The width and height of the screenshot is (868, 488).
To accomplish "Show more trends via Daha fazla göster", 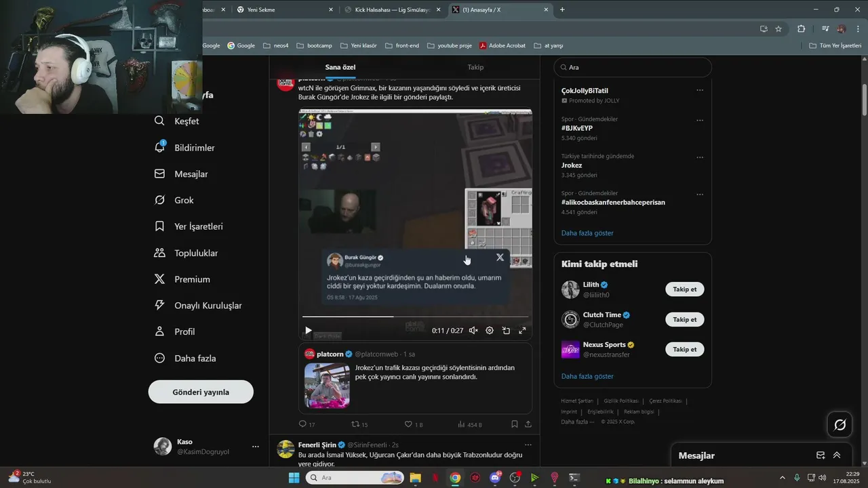I will click(587, 233).
